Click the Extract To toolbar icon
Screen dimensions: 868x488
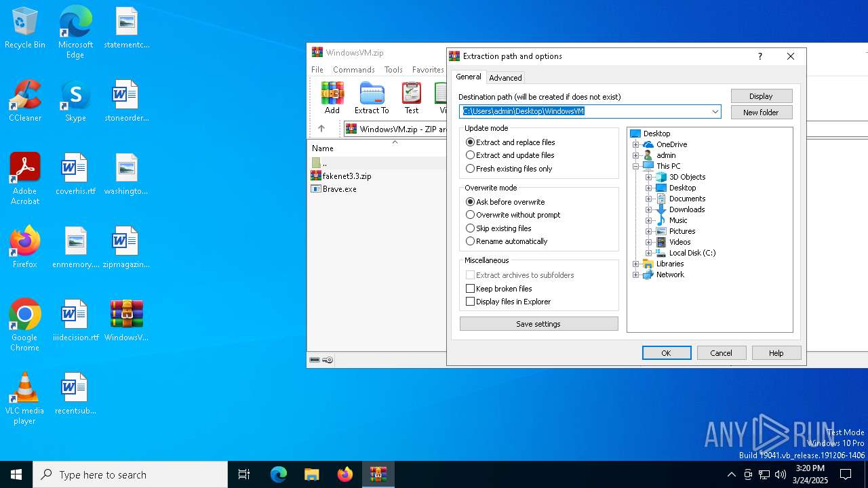tap(372, 98)
